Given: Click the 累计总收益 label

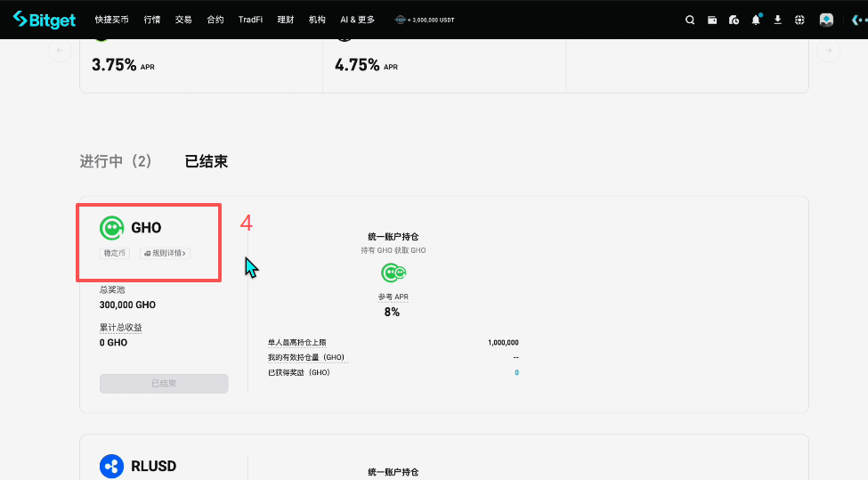Looking at the screenshot, I should (121, 327).
